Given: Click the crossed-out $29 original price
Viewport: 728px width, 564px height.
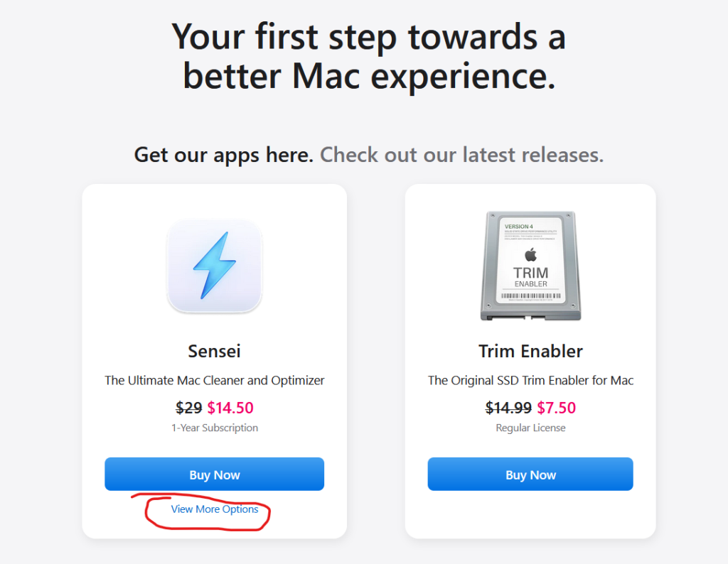Looking at the screenshot, I should click(188, 408).
